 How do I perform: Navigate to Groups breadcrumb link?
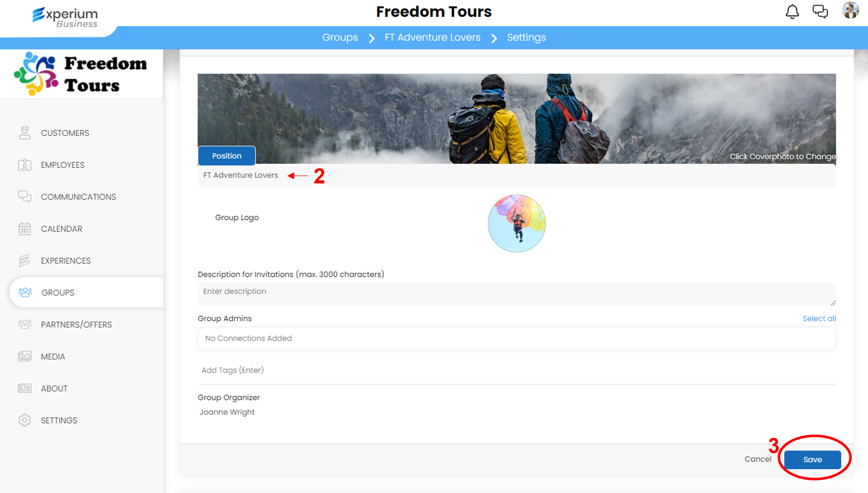pos(340,37)
